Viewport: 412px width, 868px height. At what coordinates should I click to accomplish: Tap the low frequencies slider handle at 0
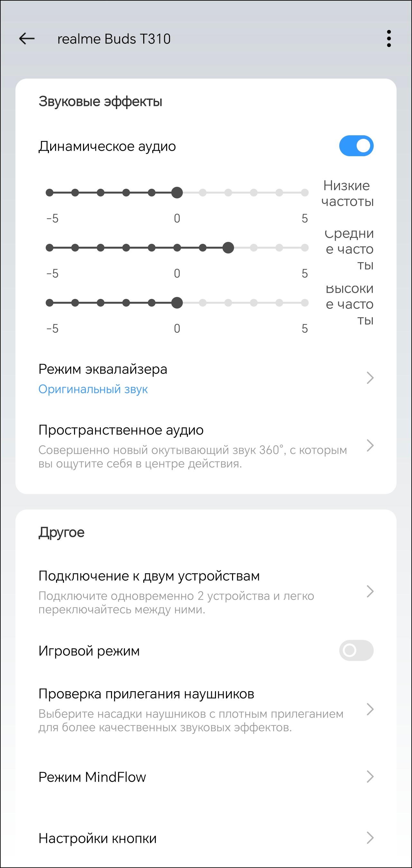(x=177, y=193)
